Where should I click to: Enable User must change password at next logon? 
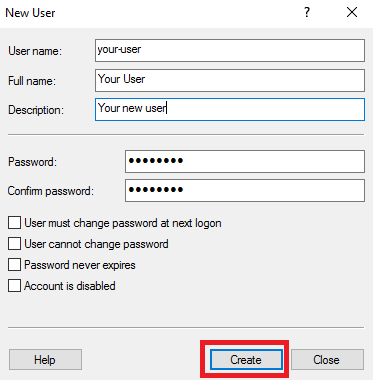click(x=14, y=223)
